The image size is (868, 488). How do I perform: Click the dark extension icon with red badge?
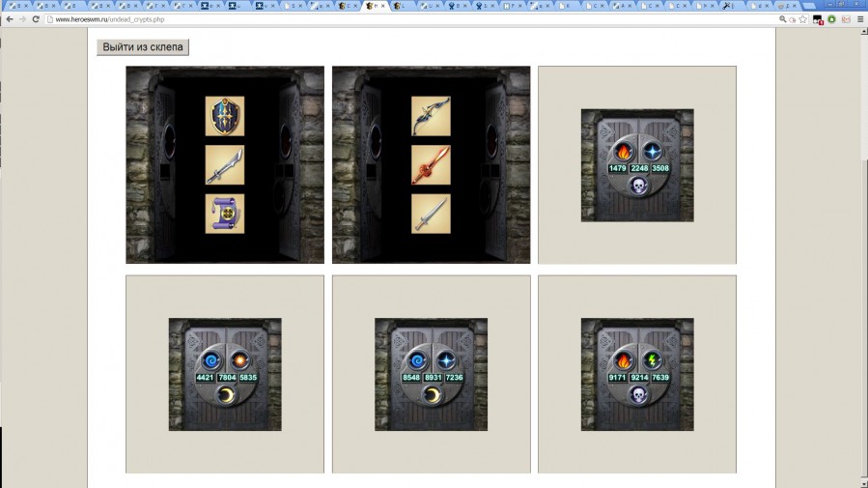tap(818, 19)
